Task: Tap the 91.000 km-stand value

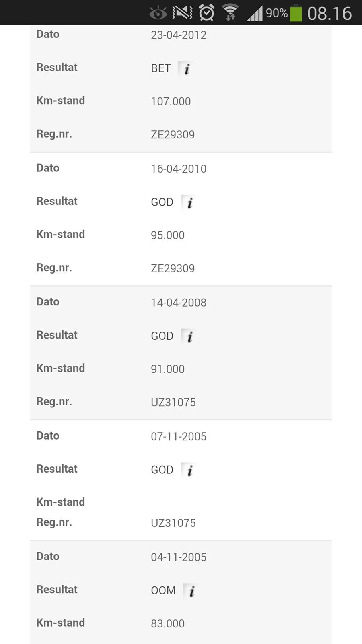Action: (x=168, y=369)
